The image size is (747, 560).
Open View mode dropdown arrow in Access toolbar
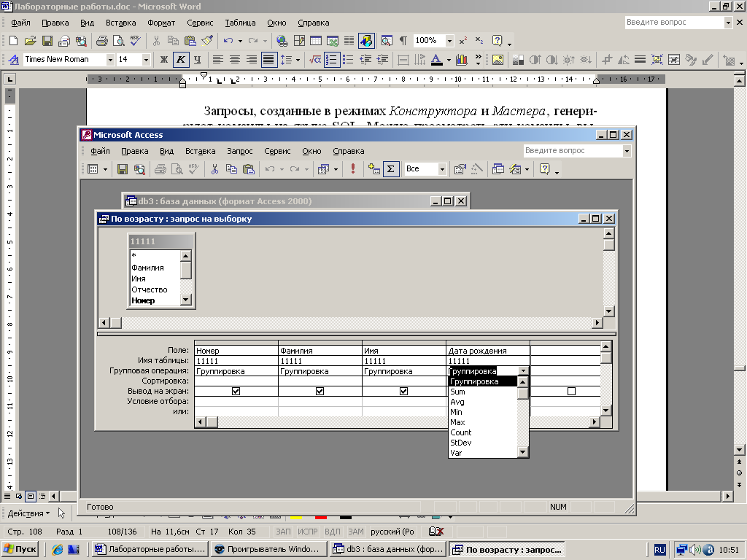coord(105,169)
